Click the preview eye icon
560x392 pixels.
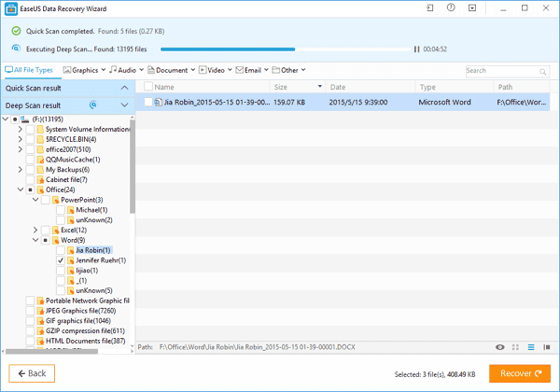pyautogui.click(x=500, y=347)
